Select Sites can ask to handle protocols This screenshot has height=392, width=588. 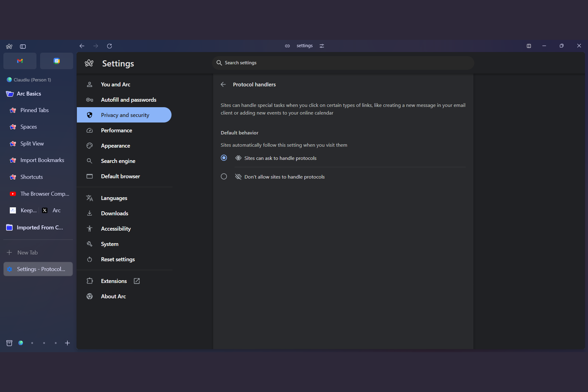pyautogui.click(x=224, y=158)
